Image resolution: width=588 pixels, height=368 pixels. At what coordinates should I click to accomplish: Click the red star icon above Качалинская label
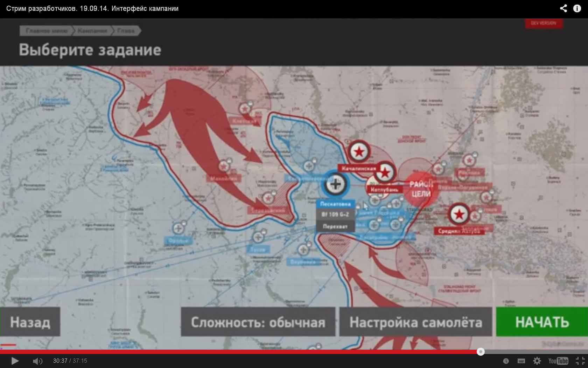pyautogui.click(x=359, y=152)
